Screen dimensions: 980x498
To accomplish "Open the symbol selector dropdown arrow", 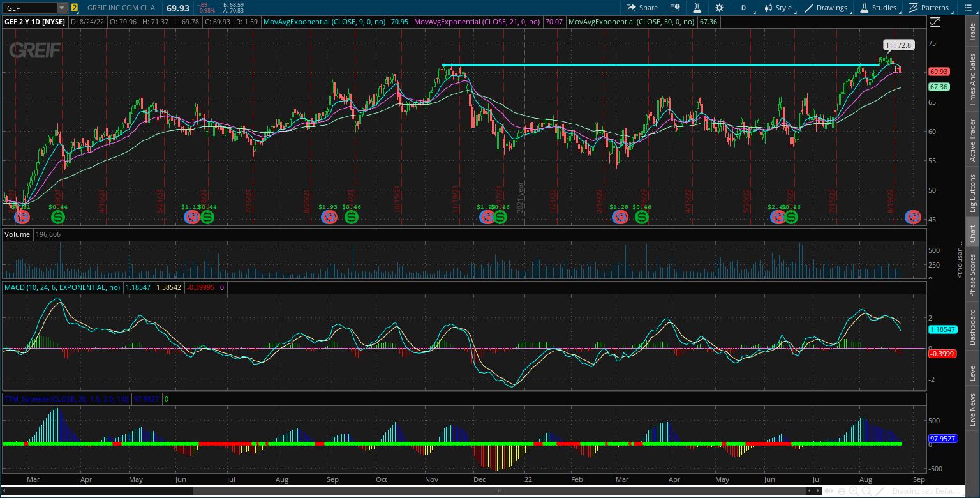I will [x=61, y=8].
